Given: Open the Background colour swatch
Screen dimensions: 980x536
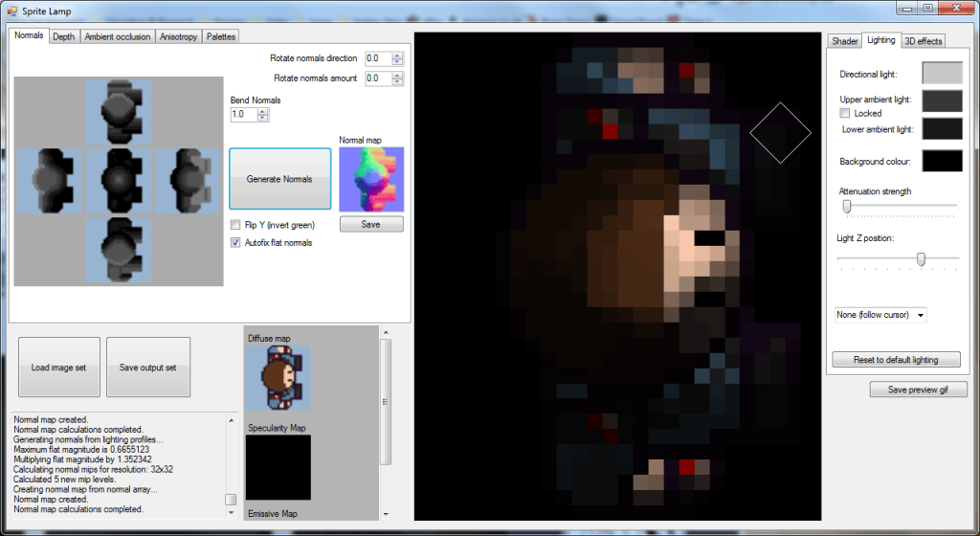Looking at the screenshot, I should (942, 161).
